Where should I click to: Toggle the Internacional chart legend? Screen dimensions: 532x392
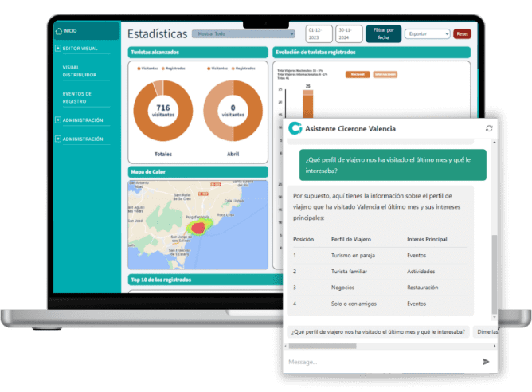point(385,74)
